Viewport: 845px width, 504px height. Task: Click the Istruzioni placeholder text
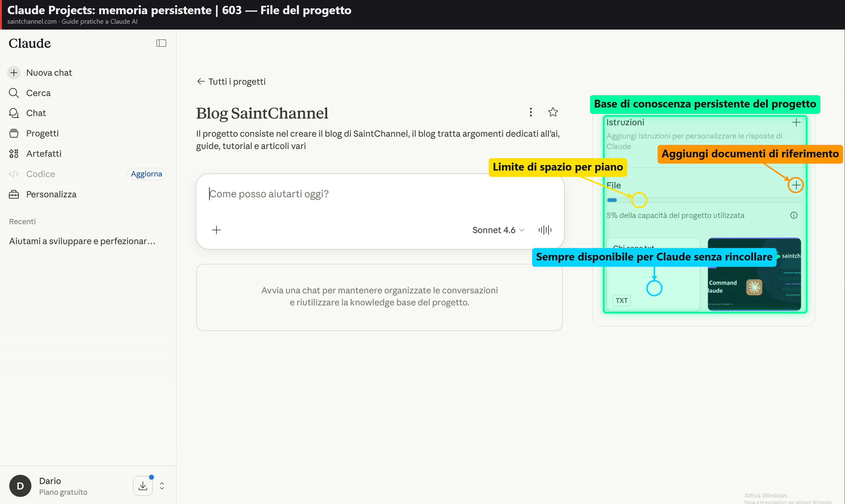pyautogui.click(x=694, y=141)
